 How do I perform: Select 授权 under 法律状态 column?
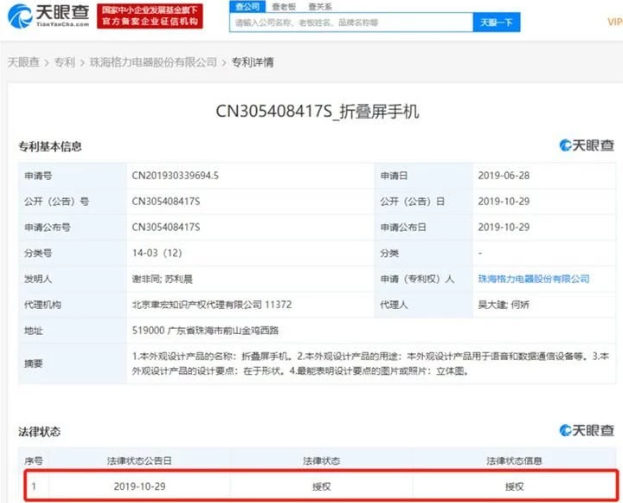(321, 486)
